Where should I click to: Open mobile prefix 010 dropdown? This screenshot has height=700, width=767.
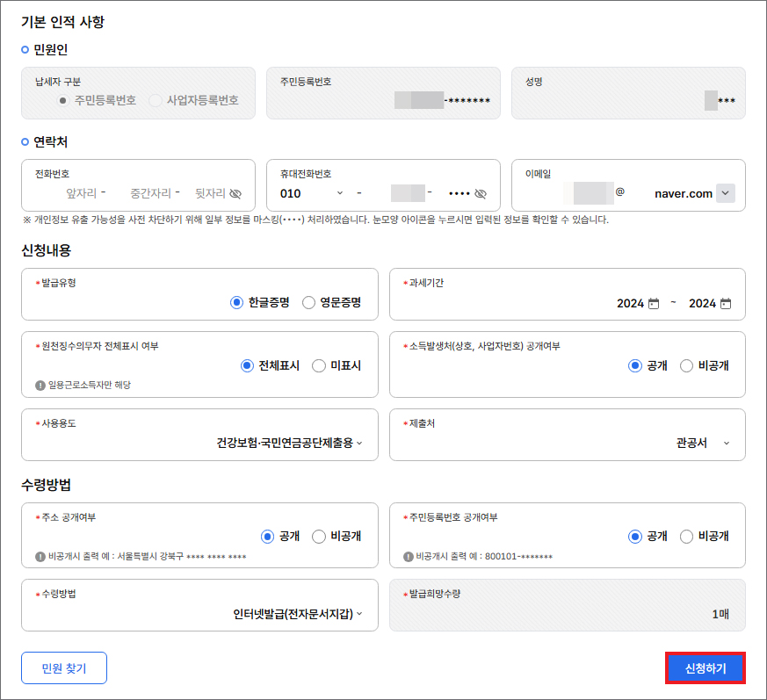click(312, 193)
